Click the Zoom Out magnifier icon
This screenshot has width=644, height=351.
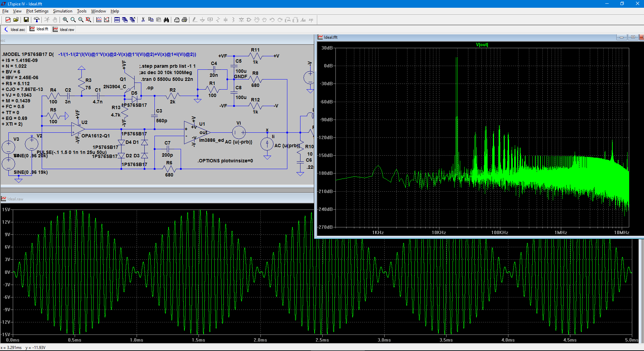(81, 20)
